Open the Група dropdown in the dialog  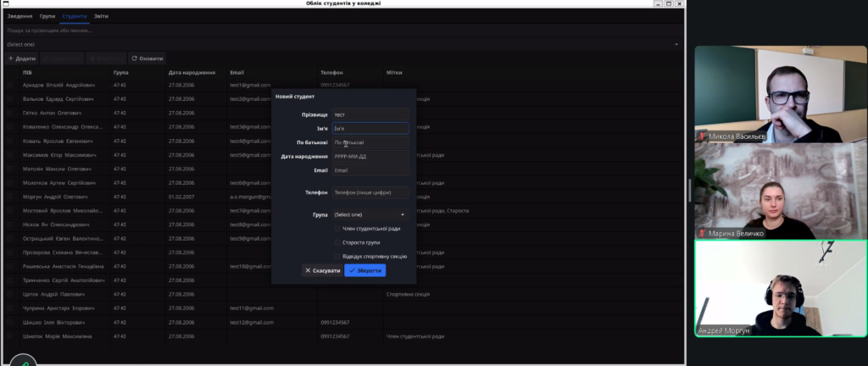[x=370, y=215]
